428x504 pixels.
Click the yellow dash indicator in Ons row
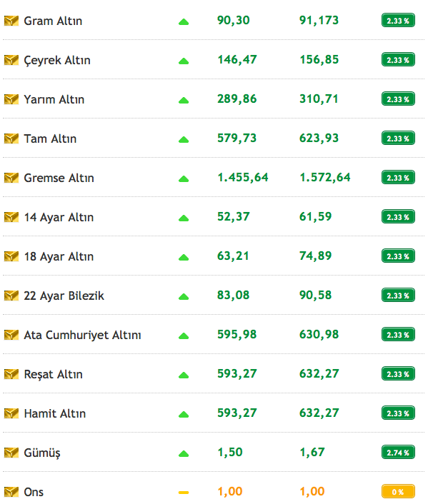[x=184, y=493]
